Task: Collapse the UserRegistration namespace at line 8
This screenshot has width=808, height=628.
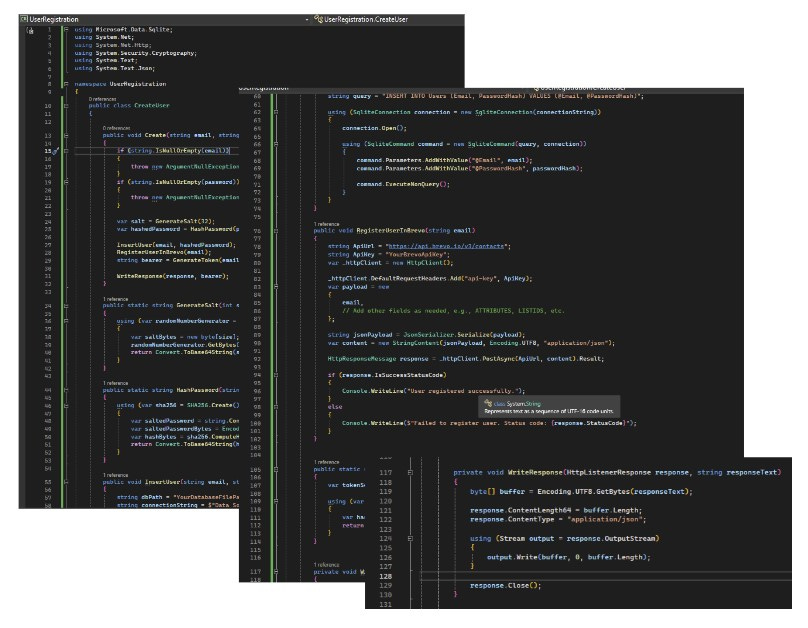Action: 66,83
